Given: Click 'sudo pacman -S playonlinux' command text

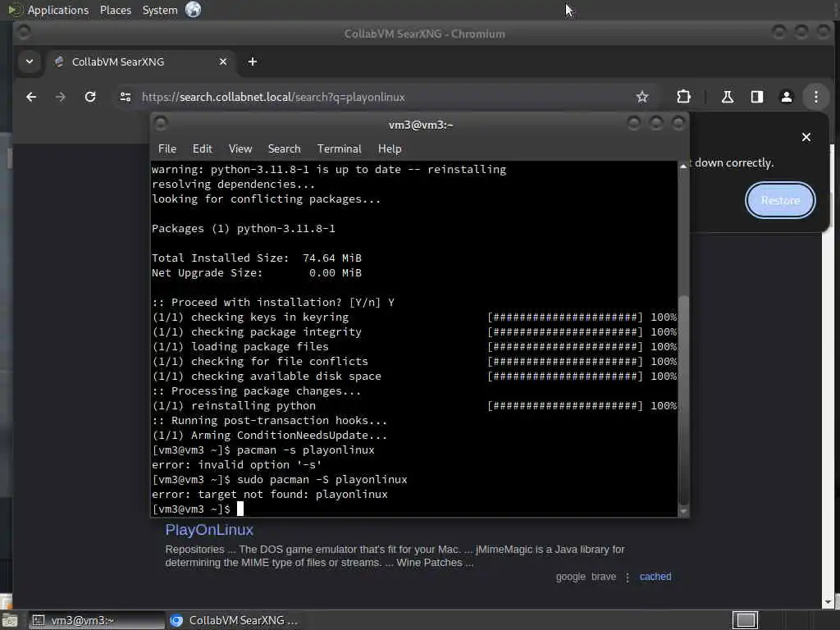Looking at the screenshot, I should click(x=322, y=479).
